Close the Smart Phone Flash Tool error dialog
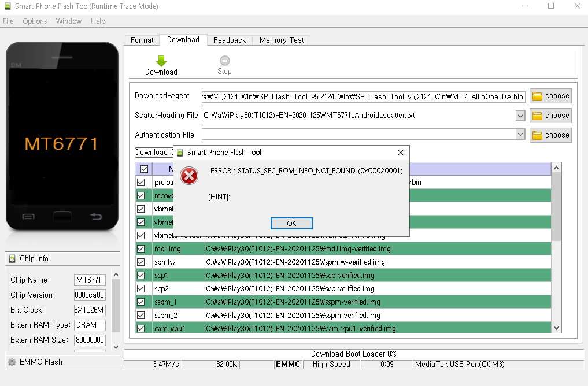The width and height of the screenshot is (588, 386). click(400, 153)
